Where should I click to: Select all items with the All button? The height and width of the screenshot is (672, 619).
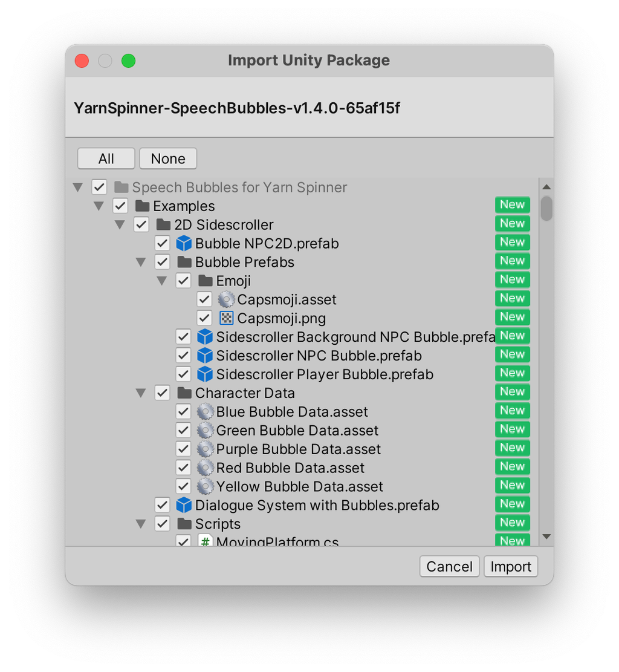pyautogui.click(x=106, y=158)
